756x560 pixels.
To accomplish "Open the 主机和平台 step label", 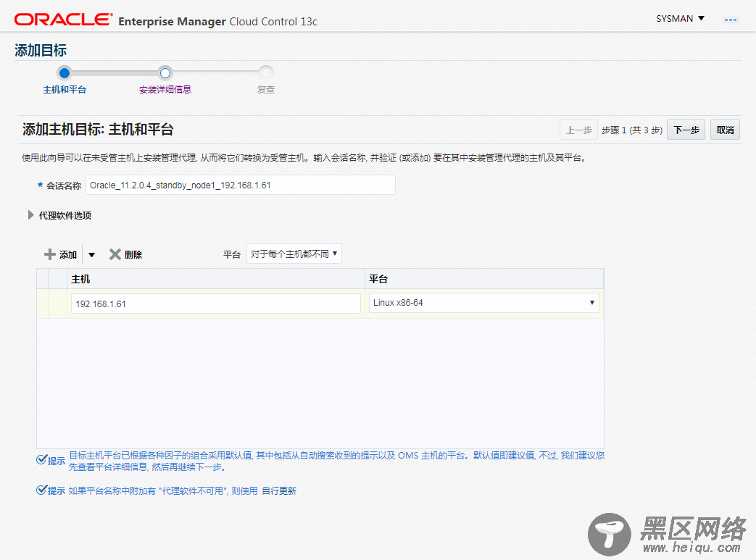I will click(x=65, y=90).
